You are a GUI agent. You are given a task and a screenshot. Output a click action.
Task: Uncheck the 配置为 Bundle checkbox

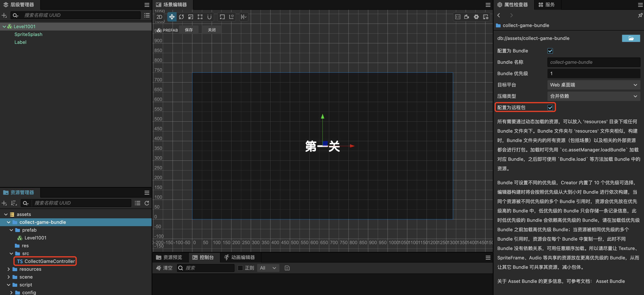coord(550,51)
